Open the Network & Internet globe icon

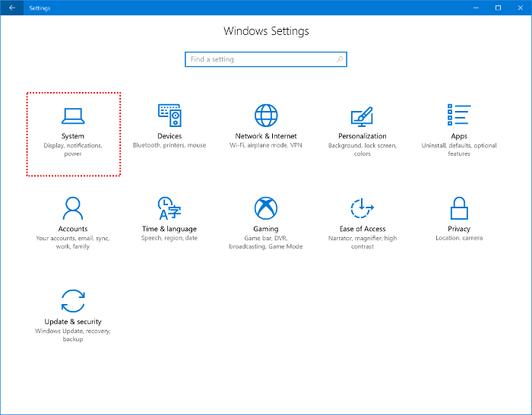pos(266,116)
